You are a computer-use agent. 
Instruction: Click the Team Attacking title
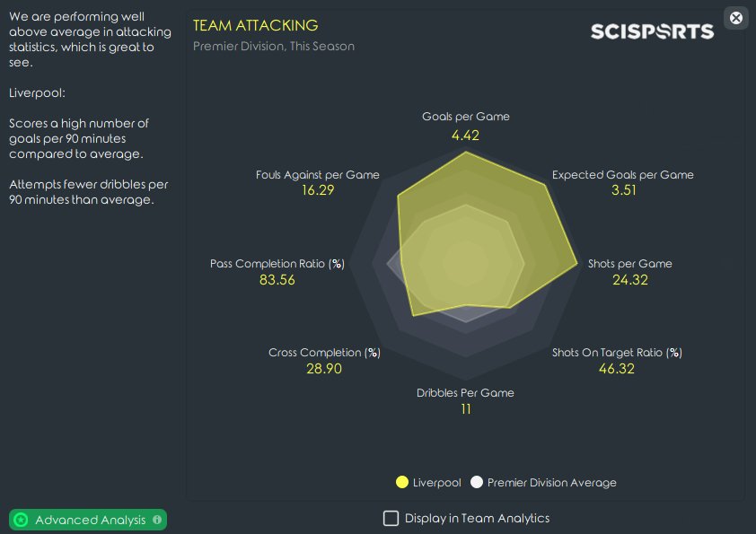(x=256, y=25)
